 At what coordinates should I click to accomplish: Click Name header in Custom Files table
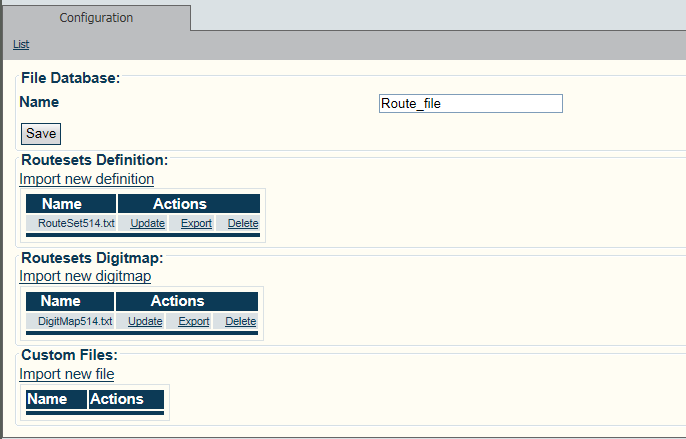pyautogui.click(x=47, y=399)
